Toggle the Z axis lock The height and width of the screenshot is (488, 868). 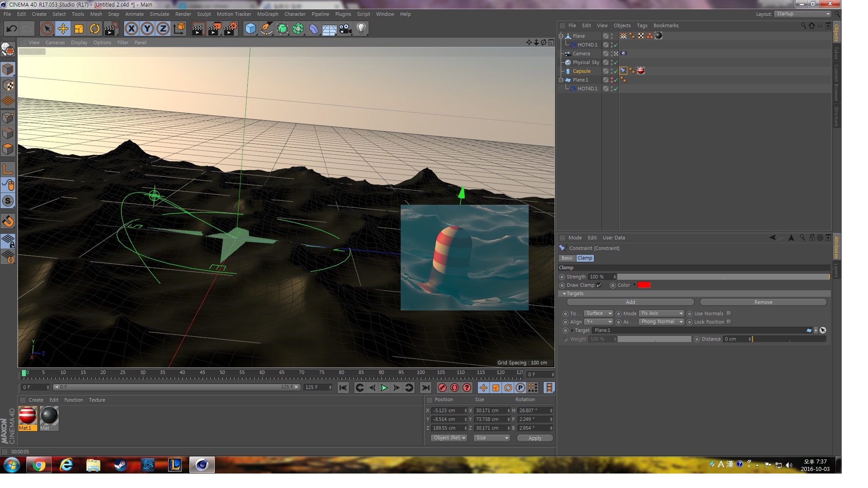point(163,29)
